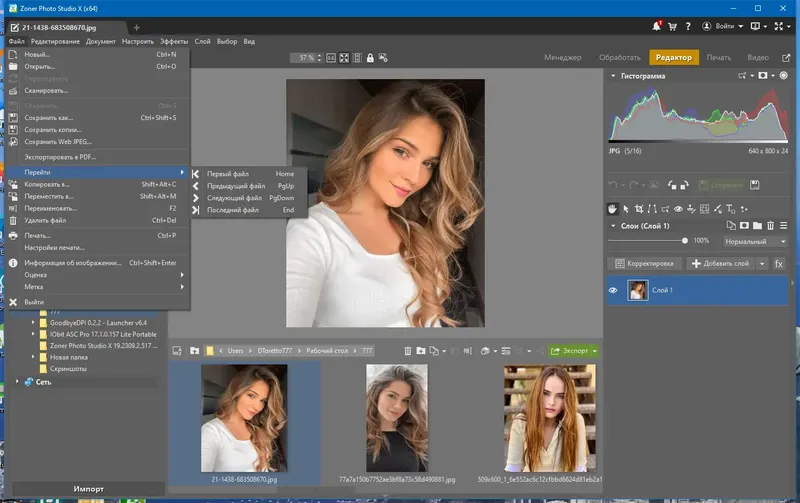Click the trash icon in the filmstrip toolbar
800x503 pixels.
pos(408,351)
